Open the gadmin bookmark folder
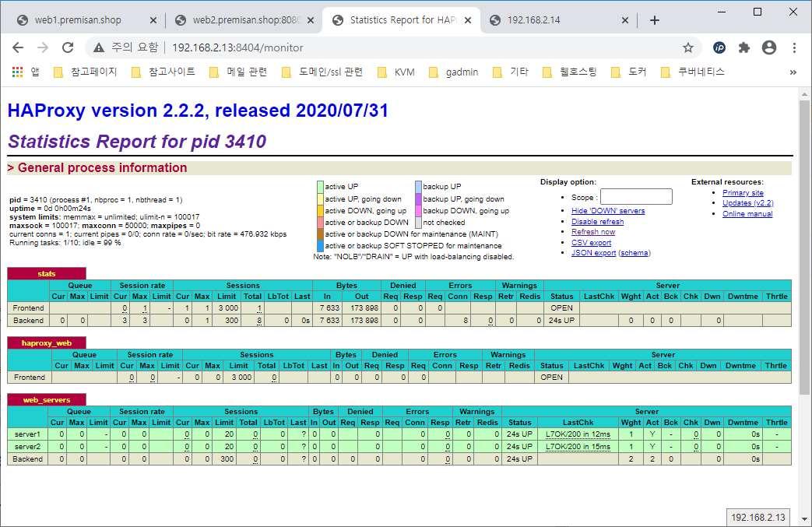Screen dimensions: 812x527 pyautogui.click(x=454, y=72)
